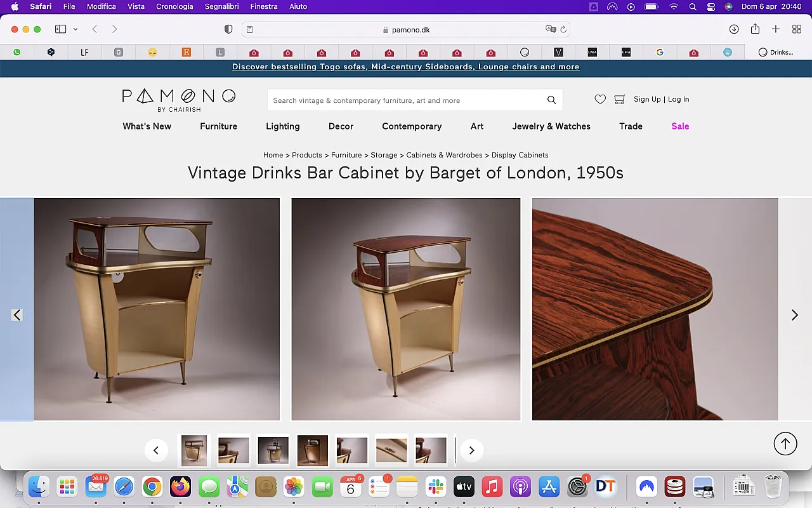812x508 pixels.
Task: Expand the sidebar tab groups dropdown arrow
Action: click(x=75, y=29)
